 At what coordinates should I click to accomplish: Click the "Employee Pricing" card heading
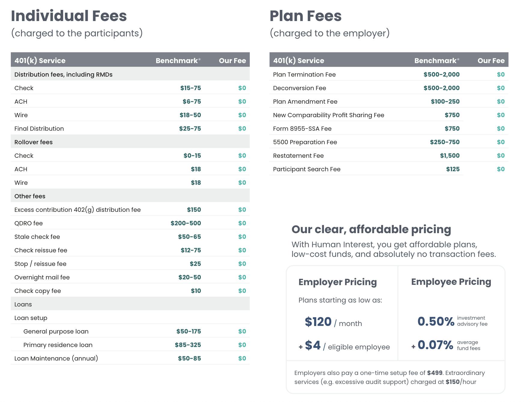pos(451,282)
